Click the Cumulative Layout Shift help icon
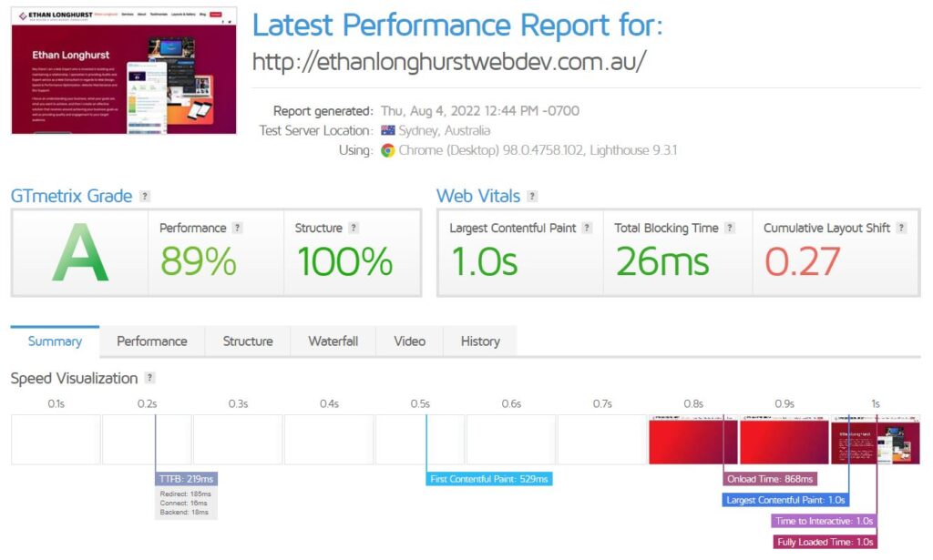This screenshot has height=560, width=933. [x=901, y=228]
